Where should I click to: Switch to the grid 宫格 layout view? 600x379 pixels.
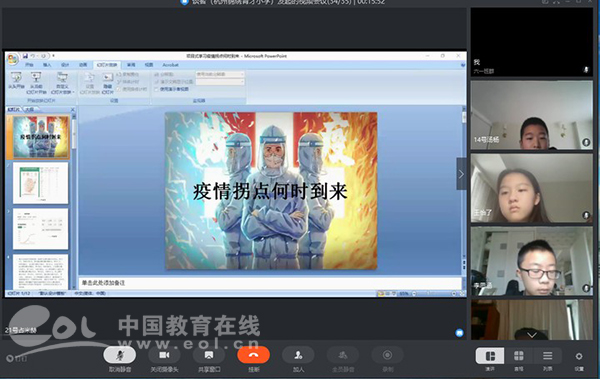(x=518, y=356)
